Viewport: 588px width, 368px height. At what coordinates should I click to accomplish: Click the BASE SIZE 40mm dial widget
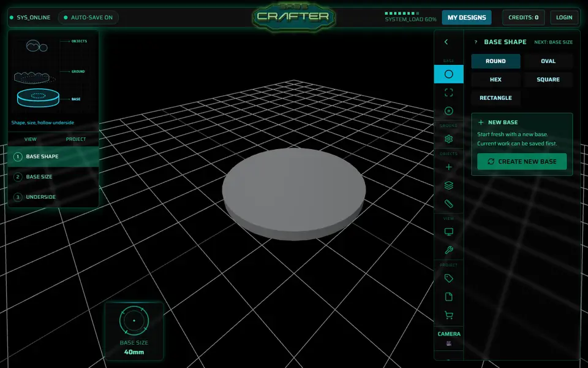134,331
